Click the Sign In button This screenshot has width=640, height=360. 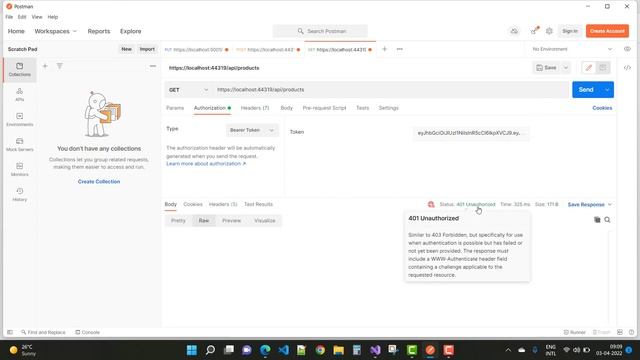[x=570, y=31]
